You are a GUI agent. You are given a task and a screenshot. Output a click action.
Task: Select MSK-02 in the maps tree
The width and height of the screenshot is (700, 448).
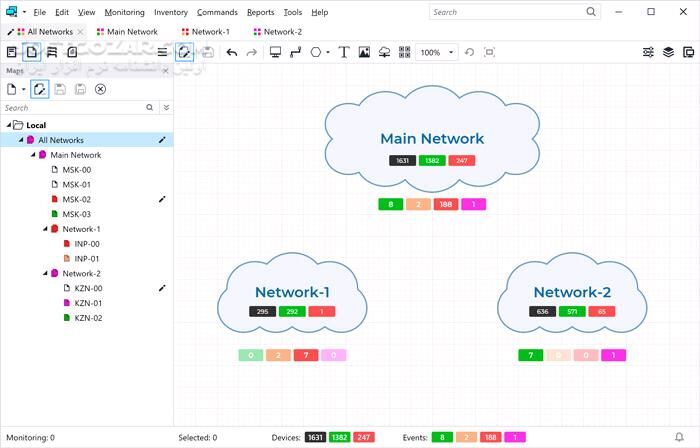77,199
